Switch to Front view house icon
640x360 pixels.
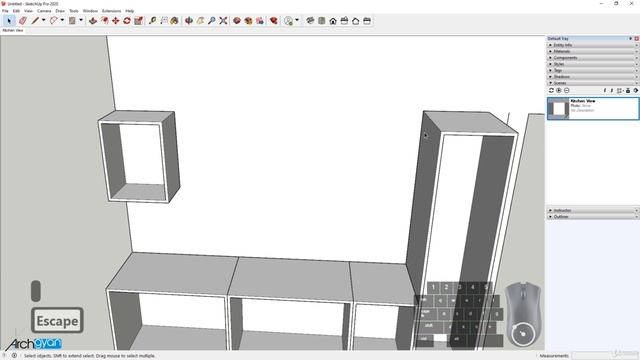click(333, 20)
